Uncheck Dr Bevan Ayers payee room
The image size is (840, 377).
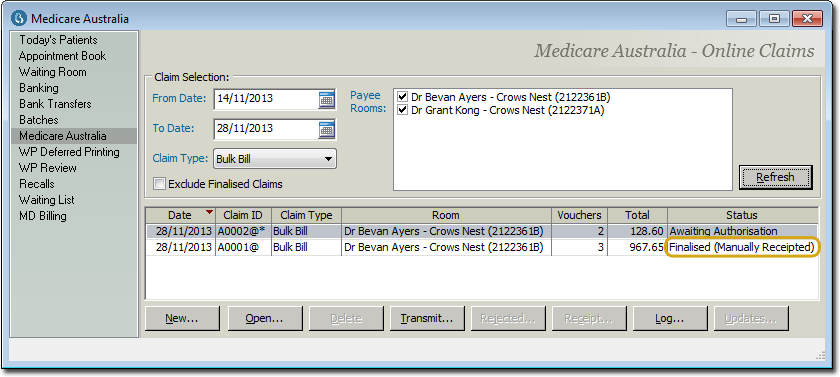(x=403, y=97)
